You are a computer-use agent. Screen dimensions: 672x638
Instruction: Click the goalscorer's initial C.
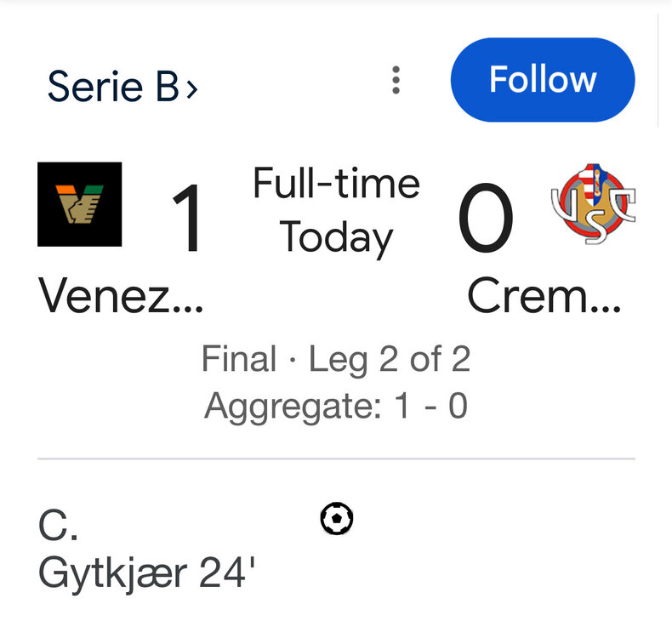[x=58, y=527]
